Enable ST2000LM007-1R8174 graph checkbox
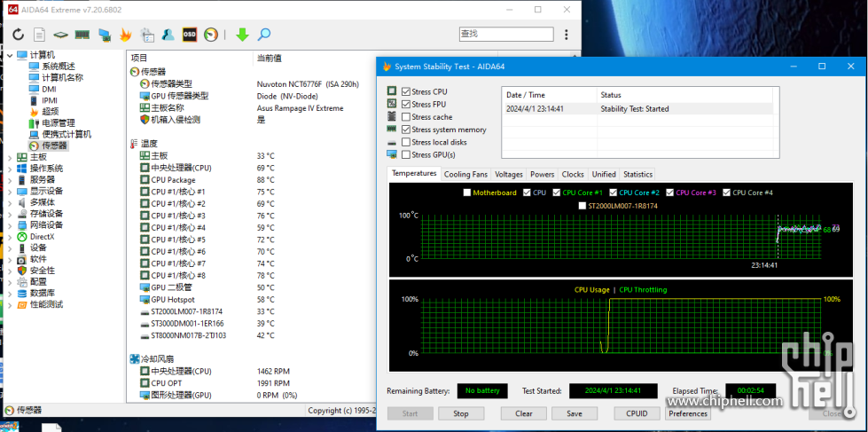Screen dimensions: 868x432 [x=583, y=206]
